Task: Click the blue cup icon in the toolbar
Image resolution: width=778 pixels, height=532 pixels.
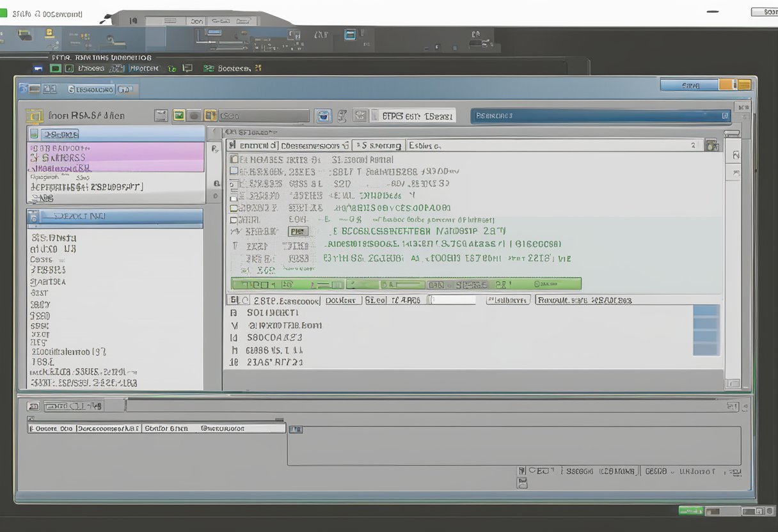Action: (324, 116)
